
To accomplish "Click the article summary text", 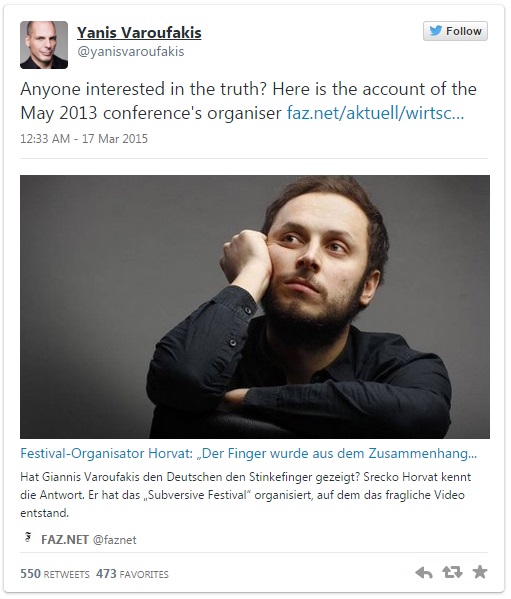I will 246,495.
